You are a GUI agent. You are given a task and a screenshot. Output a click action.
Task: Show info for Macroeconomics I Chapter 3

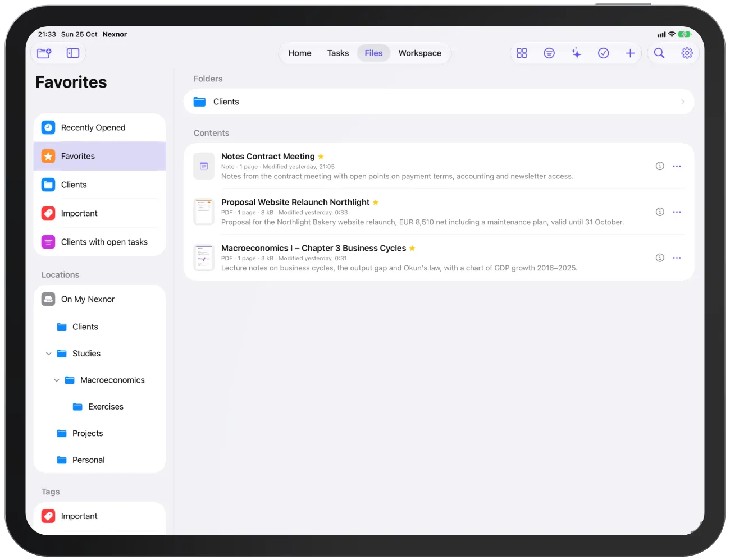click(x=660, y=258)
